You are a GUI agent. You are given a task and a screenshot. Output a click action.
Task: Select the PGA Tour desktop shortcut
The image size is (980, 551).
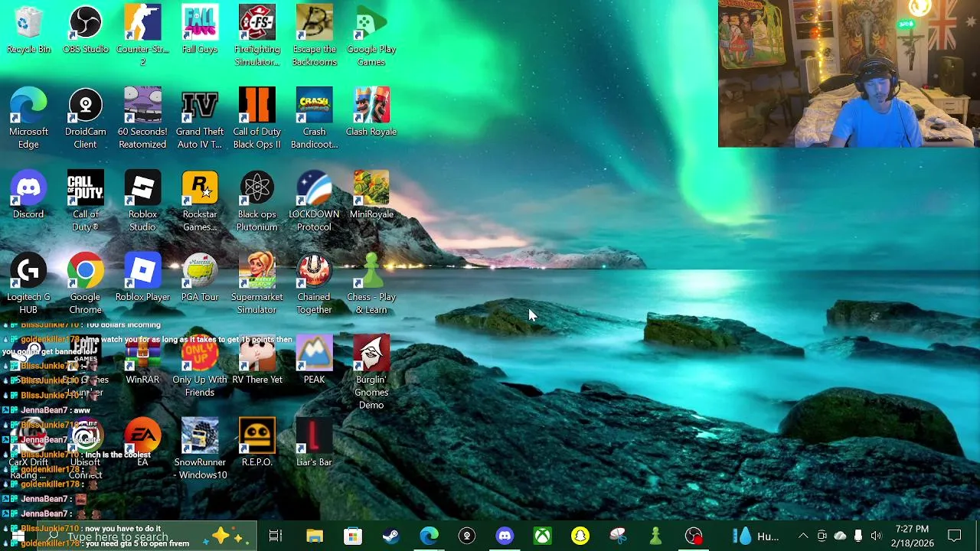200,279
